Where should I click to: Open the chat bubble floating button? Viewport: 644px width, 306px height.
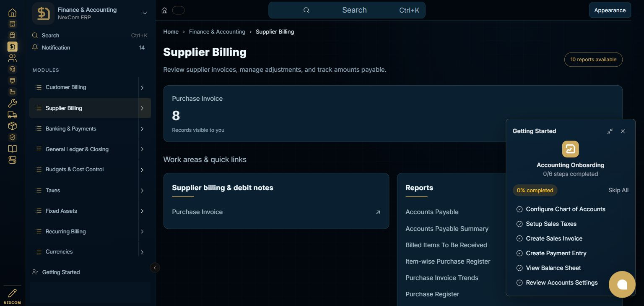[622, 285]
